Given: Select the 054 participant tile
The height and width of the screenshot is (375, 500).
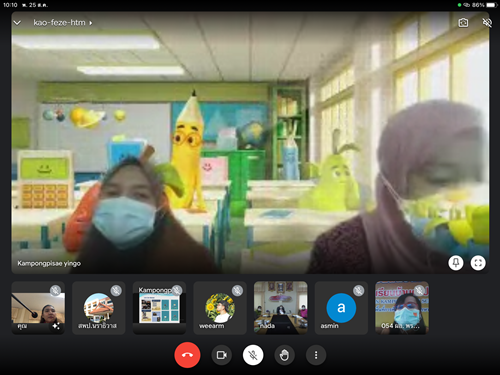Looking at the screenshot, I should coord(402,308).
